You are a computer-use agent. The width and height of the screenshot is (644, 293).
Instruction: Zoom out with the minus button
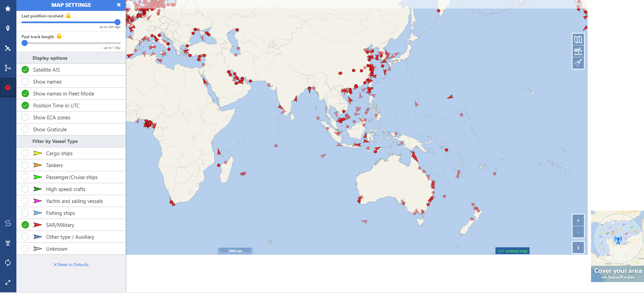[578, 232]
